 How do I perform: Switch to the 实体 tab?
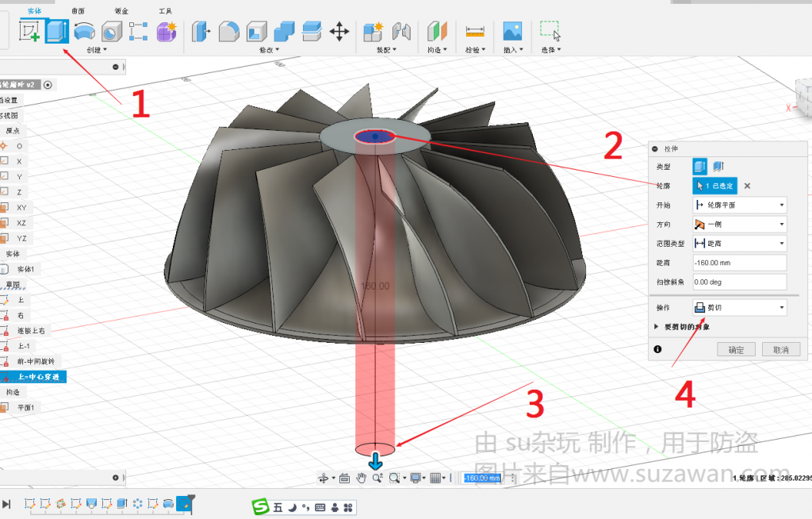pos(35,11)
